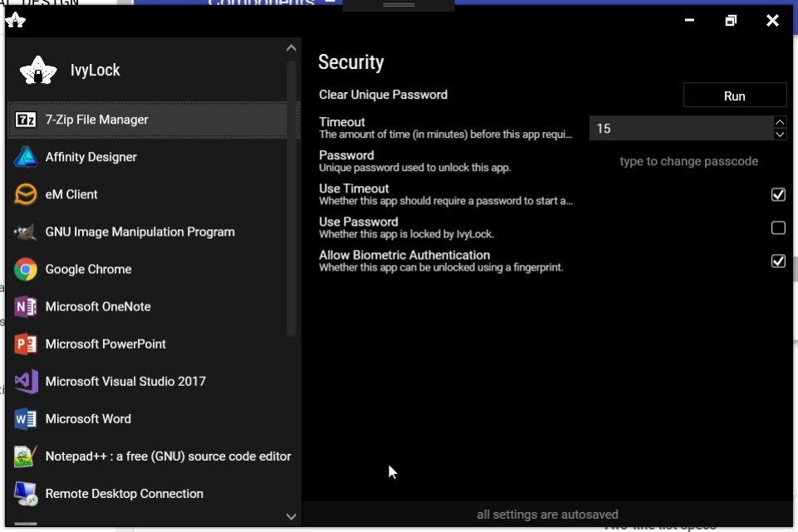Click the Microsoft PowerPoint icon
798x532 pixels.
tap(26, 344)
